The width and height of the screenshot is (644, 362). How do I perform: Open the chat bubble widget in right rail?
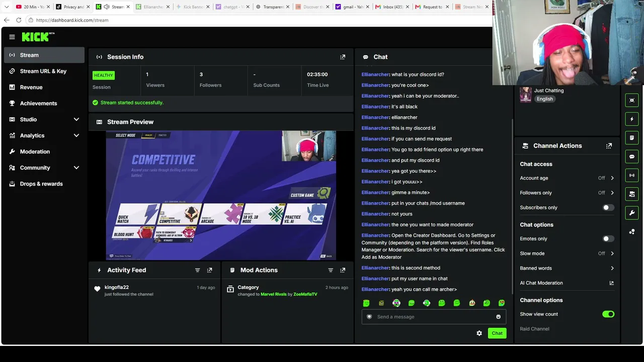[632, 156]
